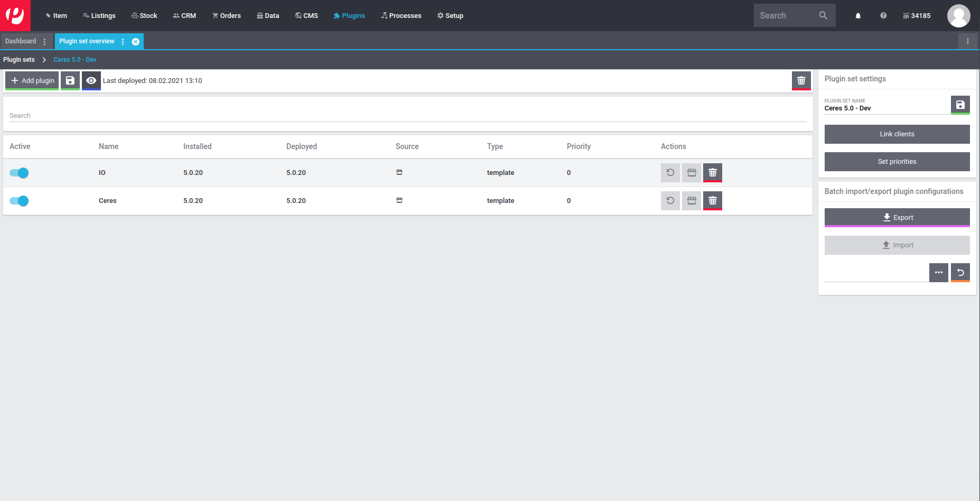Click the magnifier search icon
The height and width of the screenshot is (501, 980).
point(823,15)
